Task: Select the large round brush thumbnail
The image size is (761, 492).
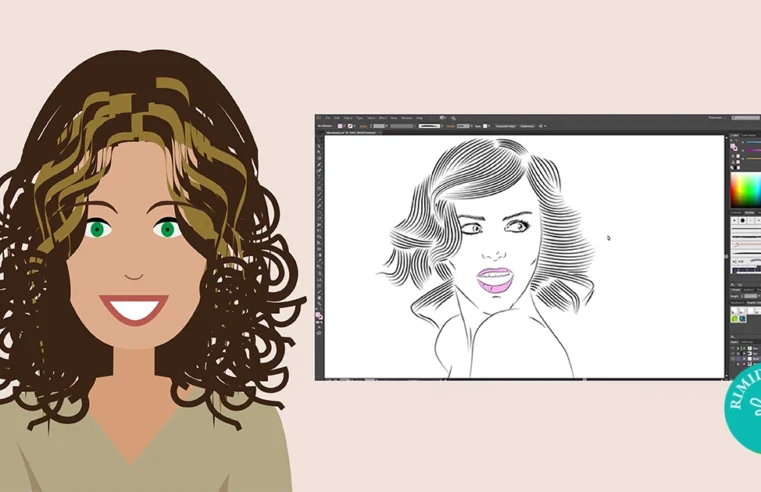Action: tap(743, 220)
